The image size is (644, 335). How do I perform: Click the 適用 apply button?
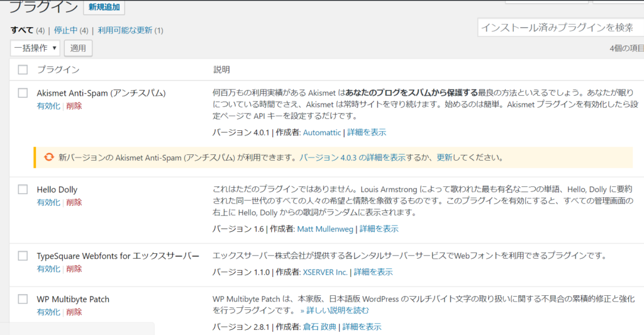click(x=78, y=48)
